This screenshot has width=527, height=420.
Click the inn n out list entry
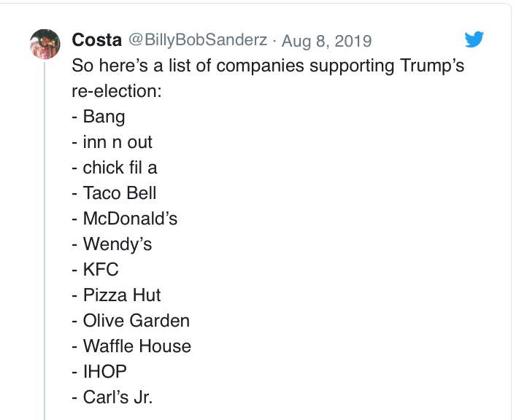tap(112, 142)
